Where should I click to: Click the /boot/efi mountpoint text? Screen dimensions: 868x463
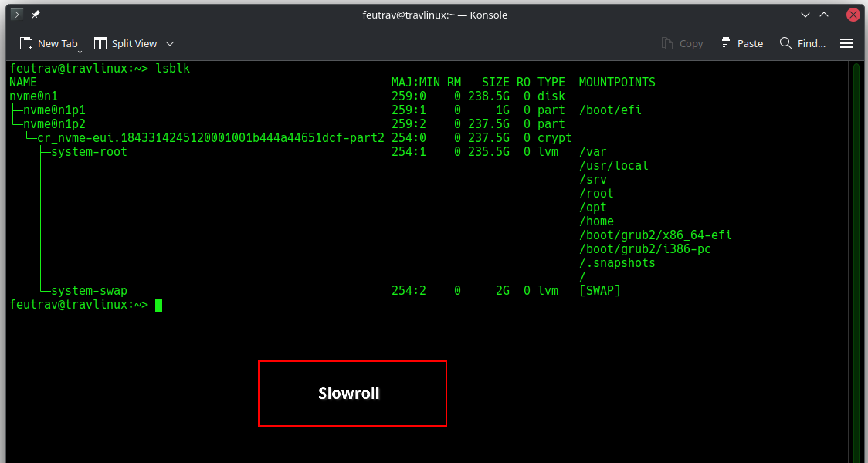610,110
